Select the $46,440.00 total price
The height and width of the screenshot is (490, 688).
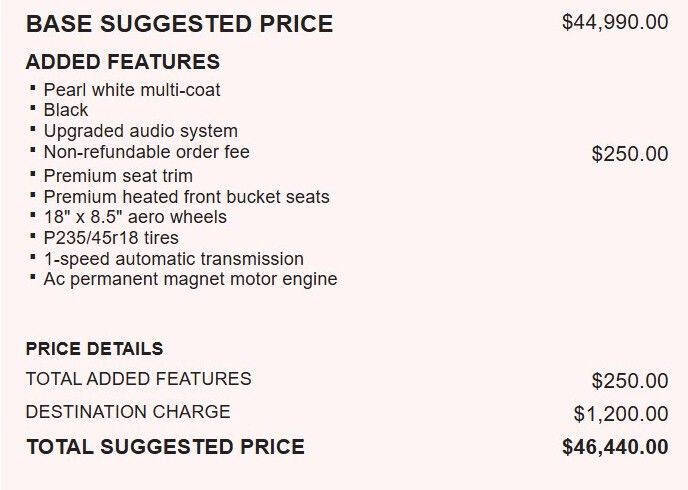tap(615, 447)
